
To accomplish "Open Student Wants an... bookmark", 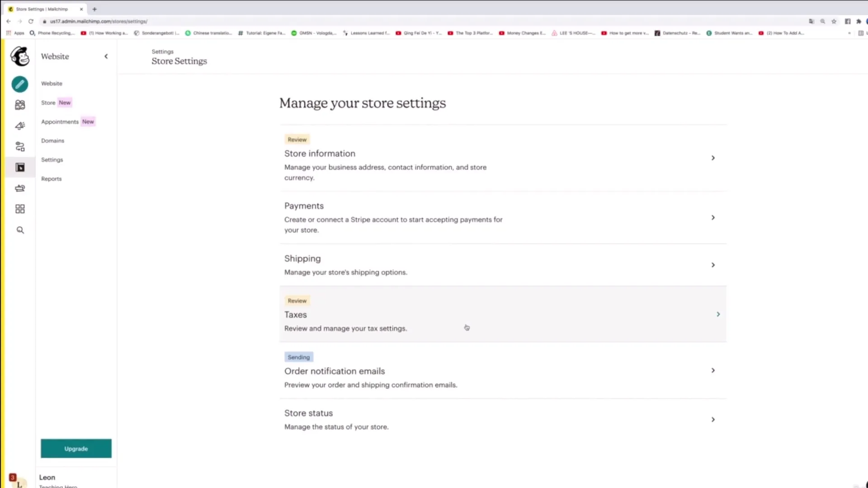I will pos(729,33).
